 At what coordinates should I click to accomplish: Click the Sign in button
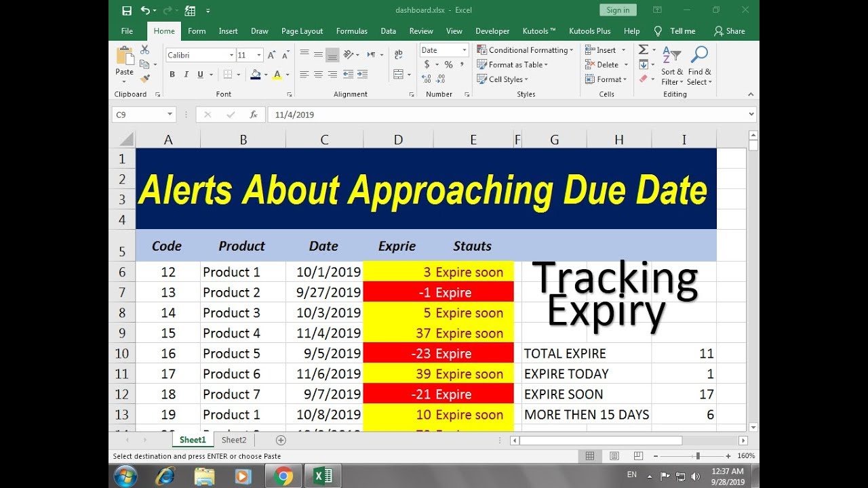click(618, 10)
